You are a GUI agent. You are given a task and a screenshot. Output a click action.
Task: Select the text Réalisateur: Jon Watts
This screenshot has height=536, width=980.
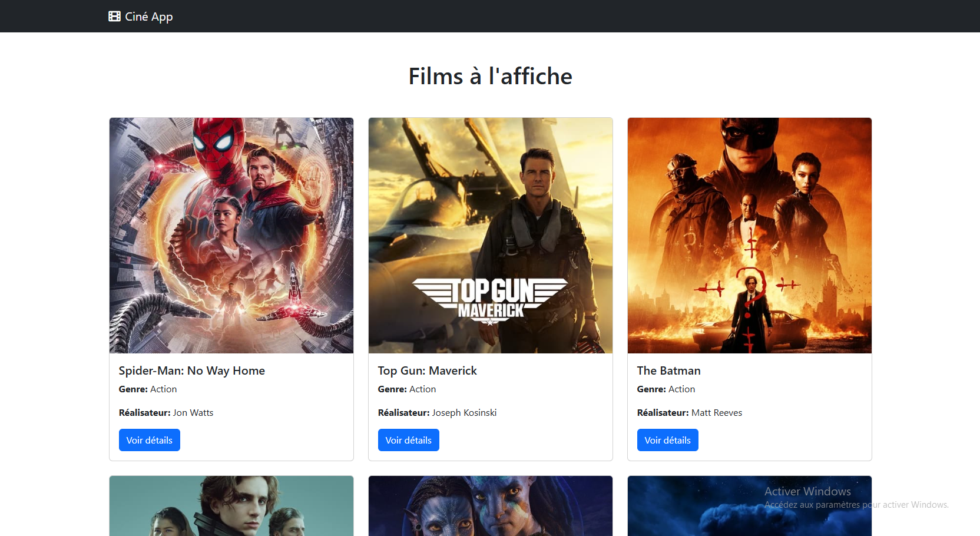166,412
